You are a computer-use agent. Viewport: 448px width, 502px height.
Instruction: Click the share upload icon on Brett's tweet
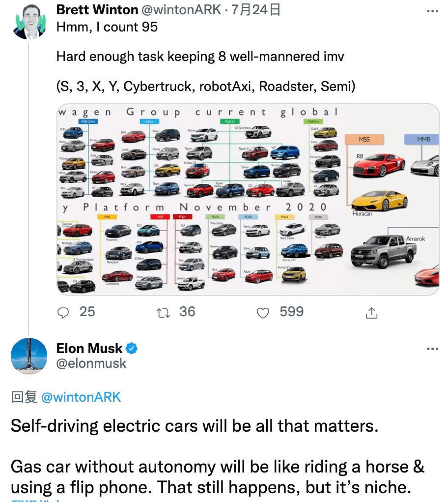[372, 312]
